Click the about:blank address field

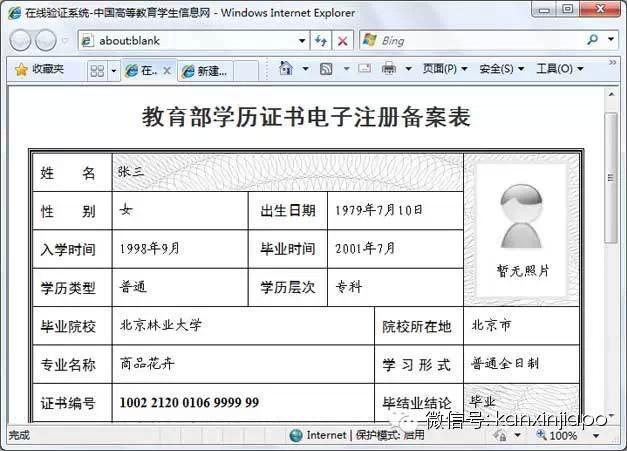190,41
